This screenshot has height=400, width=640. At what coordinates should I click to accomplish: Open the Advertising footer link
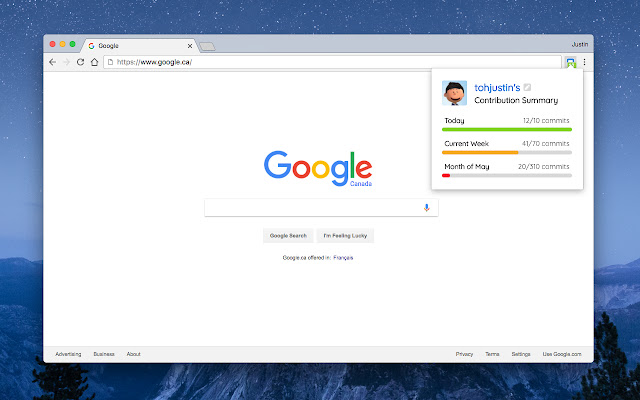68,354
